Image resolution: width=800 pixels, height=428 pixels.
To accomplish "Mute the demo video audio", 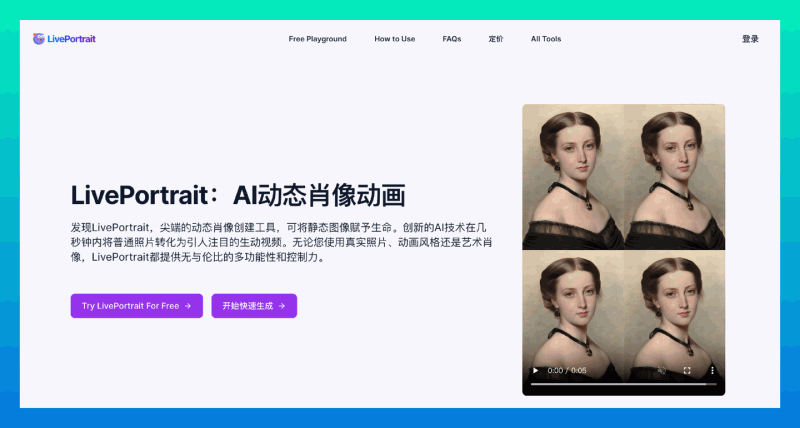I will [662, 370].
